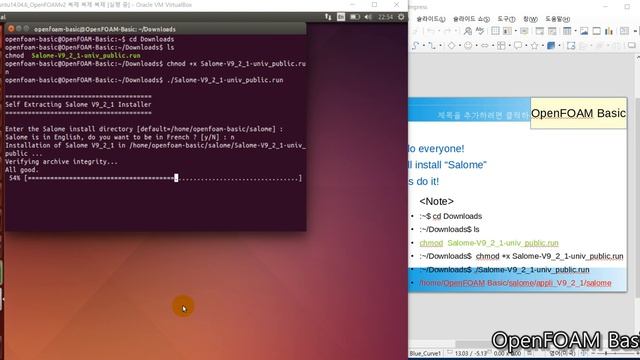Select the callout shapes tool

[x=518, y=46]
